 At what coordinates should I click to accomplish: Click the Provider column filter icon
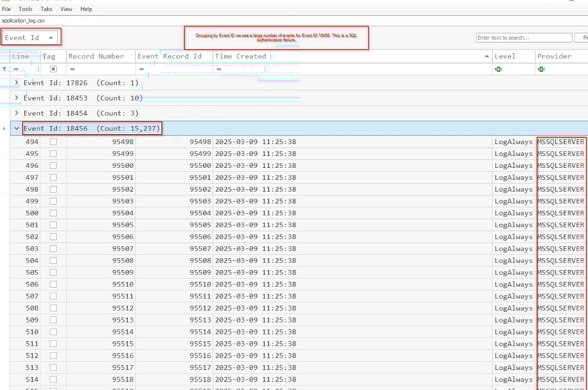[x=541, y=69]
